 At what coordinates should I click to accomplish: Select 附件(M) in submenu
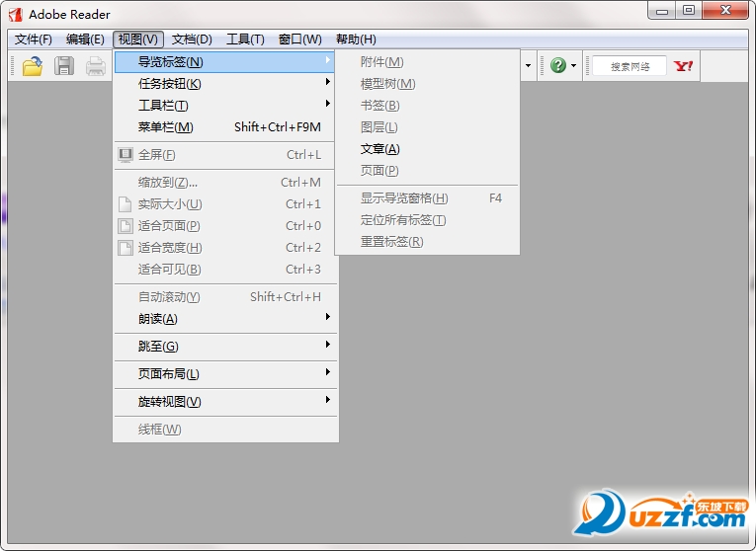427,62
